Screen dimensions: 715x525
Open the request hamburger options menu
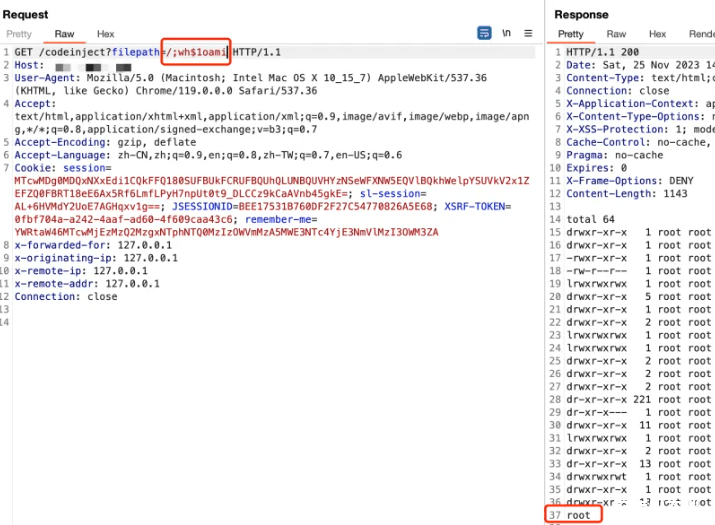(x=529, y=33)
